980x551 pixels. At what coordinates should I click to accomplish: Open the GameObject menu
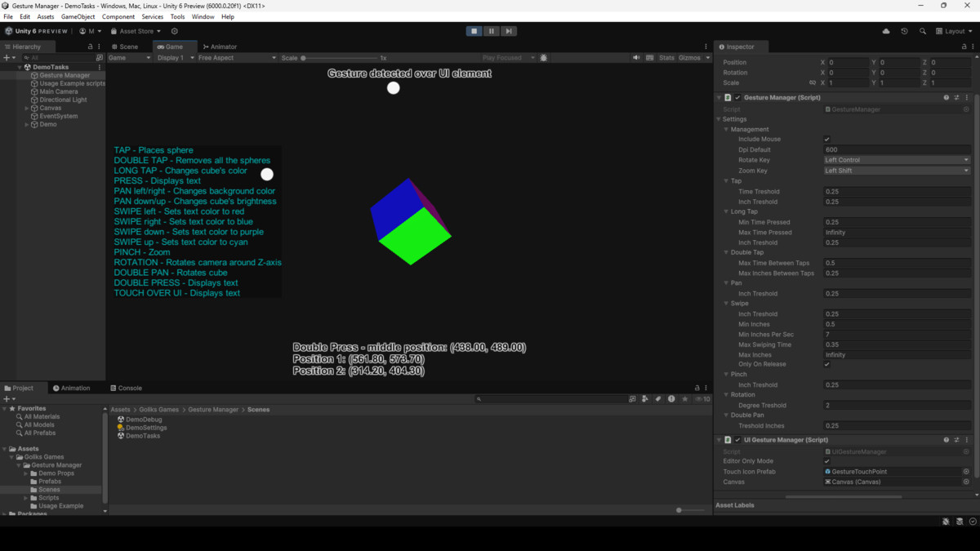click(78, 16)
